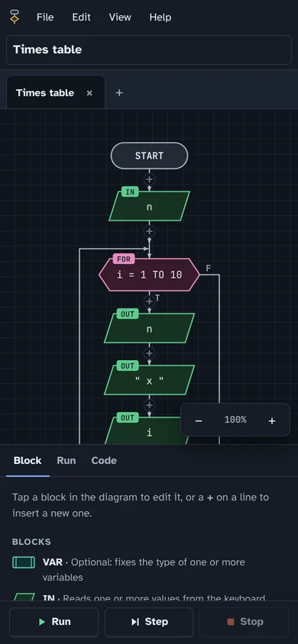Click the flowchart app logo icon
Image resolution: width=298 pixels, height=644 pixels.
15,17
